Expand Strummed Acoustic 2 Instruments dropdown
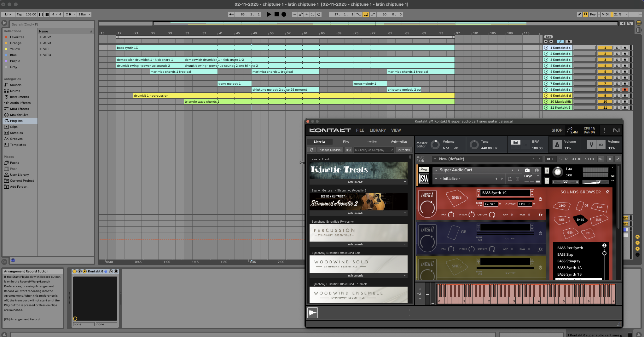644x337 pixels. (x=405, y=213)
